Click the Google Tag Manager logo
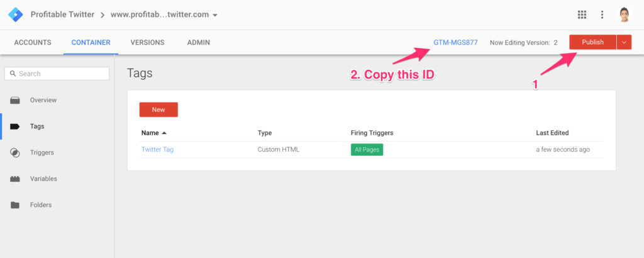Viewport: 644px width, 258px height. tap(16, 15)
